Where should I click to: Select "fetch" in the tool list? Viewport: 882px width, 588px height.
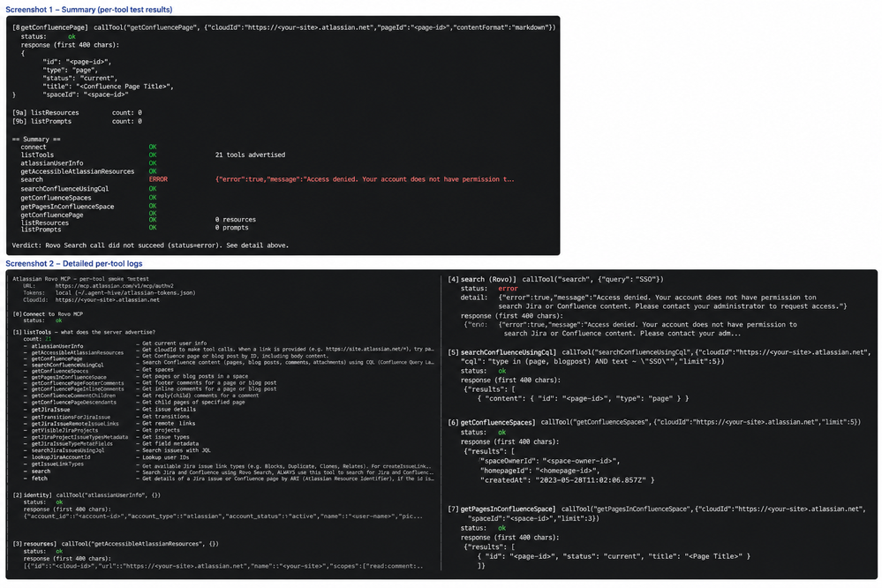click(40, 479)
